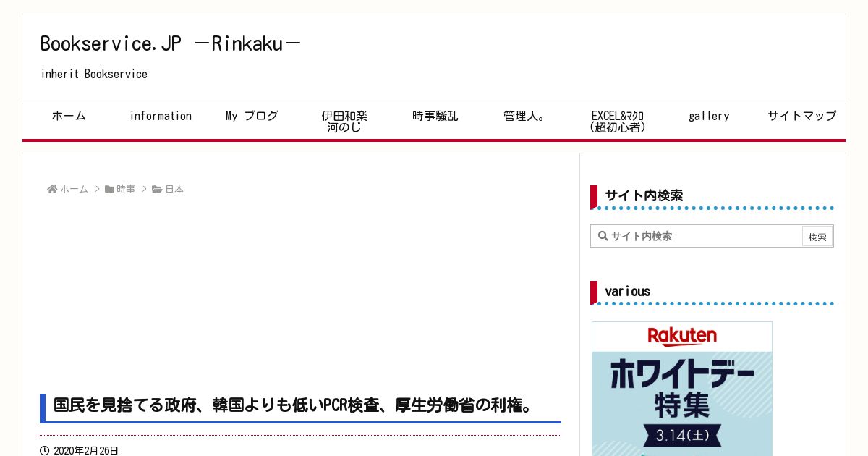Click the inherit Bookservice tagline
868x456 pixels.
94,74
